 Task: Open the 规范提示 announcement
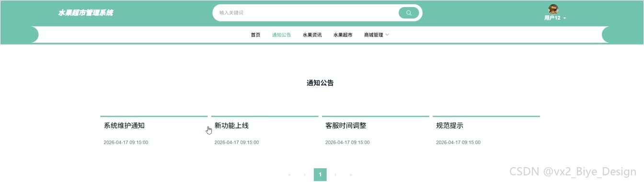pos(449,126)
